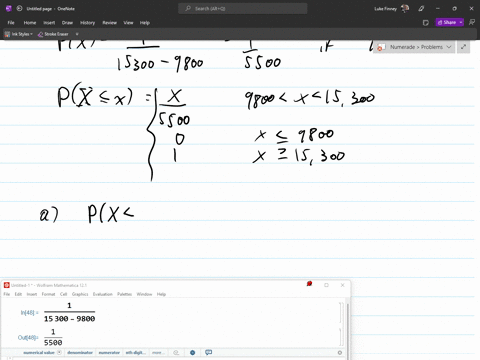Image resolution: width=480 pixels, height=360 pixels.
Task: Select the Stroke Eraser tool
Action: tap(53, 34)
